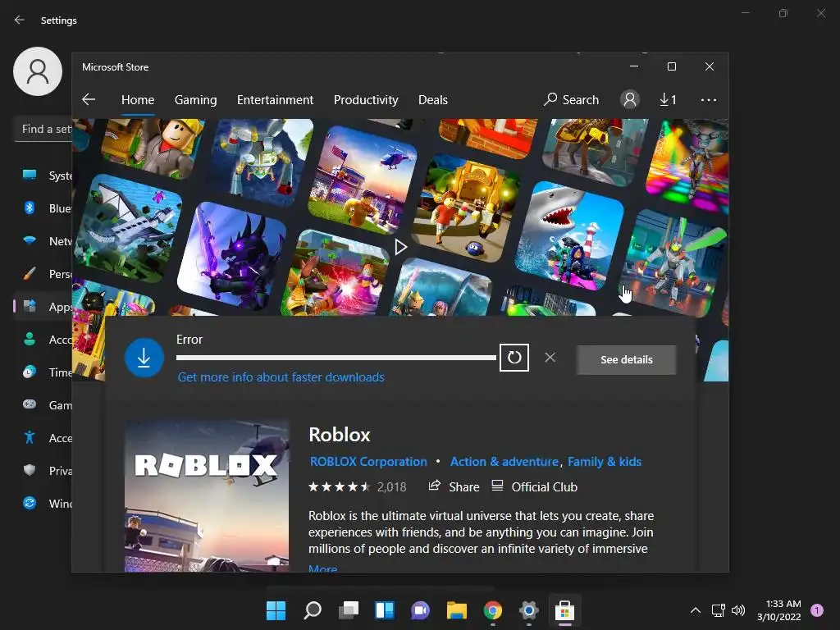Open the Entertainment tab
Image resolution: width=840 pixels, height=630 pixels.
click(275, 99)
